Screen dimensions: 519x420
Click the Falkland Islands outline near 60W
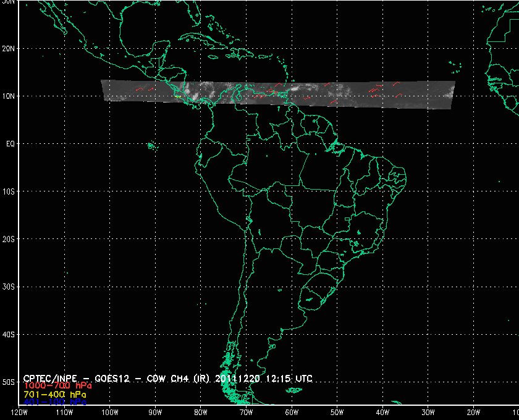293,390
